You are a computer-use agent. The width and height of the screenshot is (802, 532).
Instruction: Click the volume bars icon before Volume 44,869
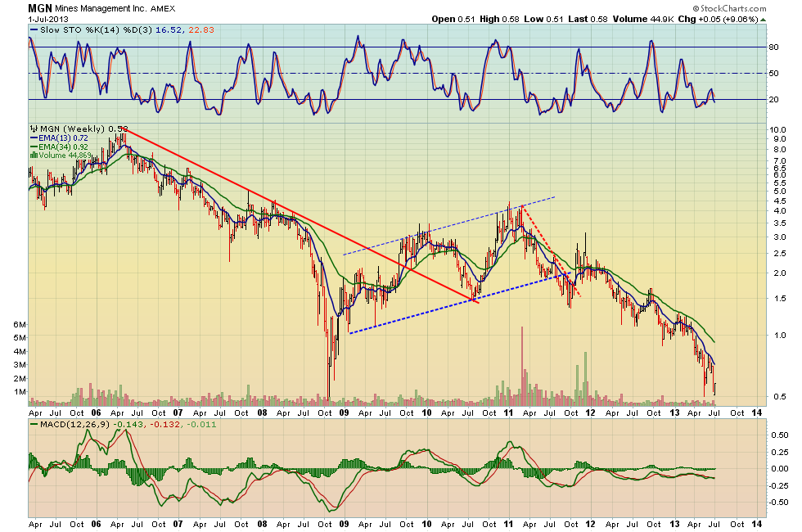click(x=34, y=155)
